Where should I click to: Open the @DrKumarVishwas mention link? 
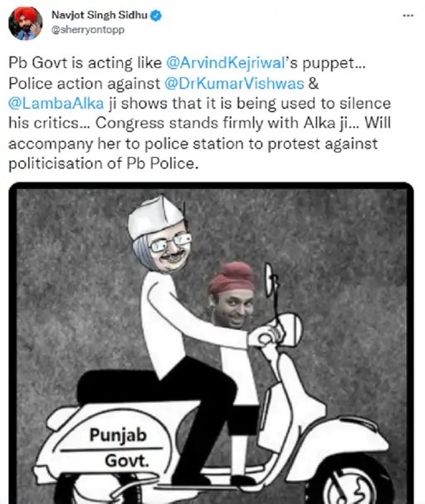click(234, 83)
